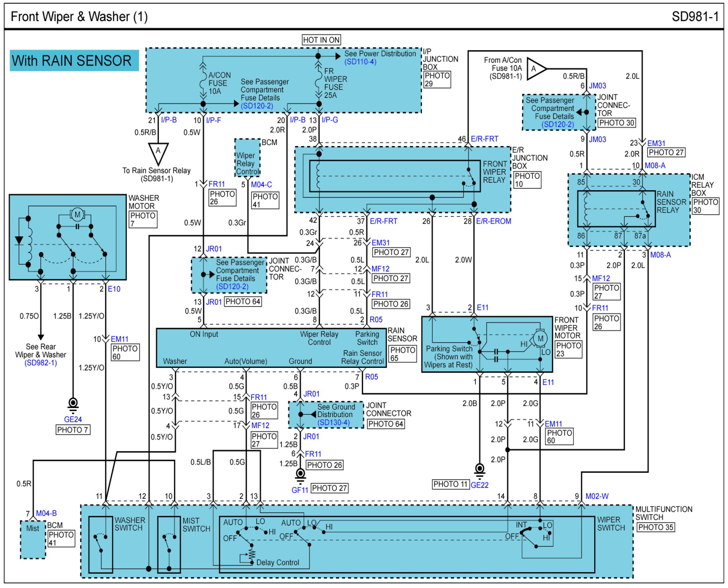This screenshot has width=728, height=588.
Task: Click the washer motor M symbol
Action: (x=78, y=214)
